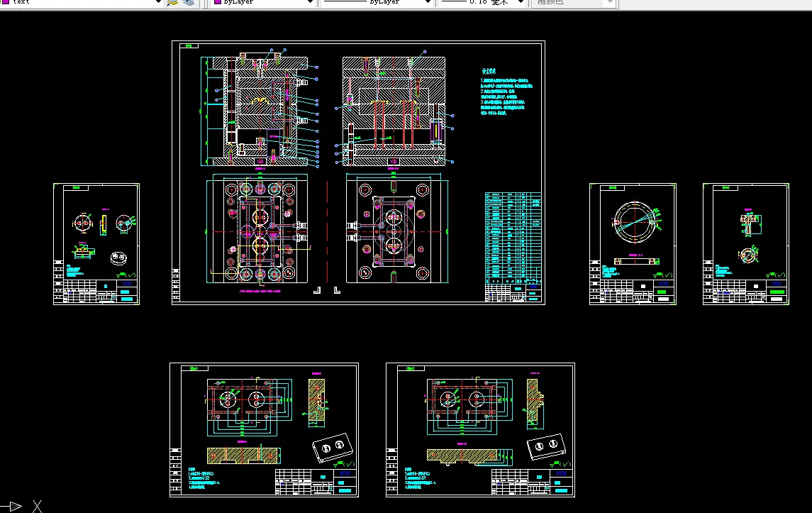This screenshot has width=812, height=513.
Task: Open the lineweight 0.18 dropdown arrow
Action: [x=520, y=3]
